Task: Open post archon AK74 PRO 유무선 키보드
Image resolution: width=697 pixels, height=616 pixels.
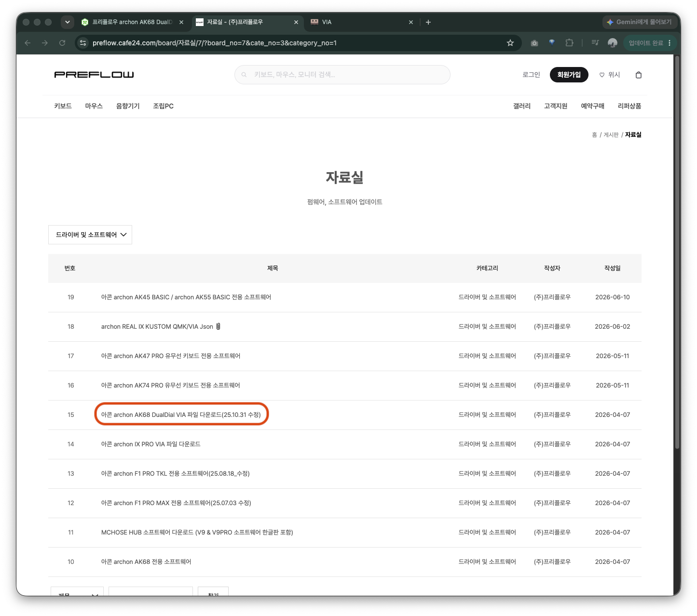Action: 170,386
